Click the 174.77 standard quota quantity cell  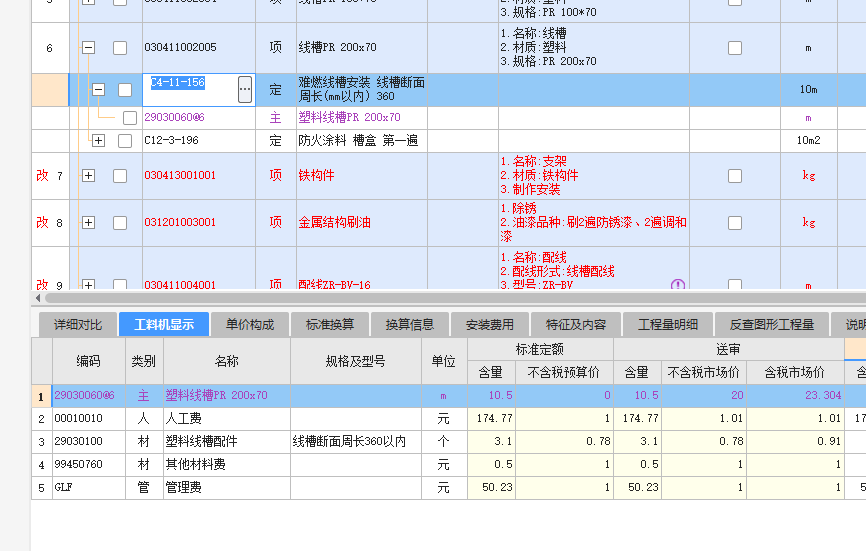coord(491,418)
